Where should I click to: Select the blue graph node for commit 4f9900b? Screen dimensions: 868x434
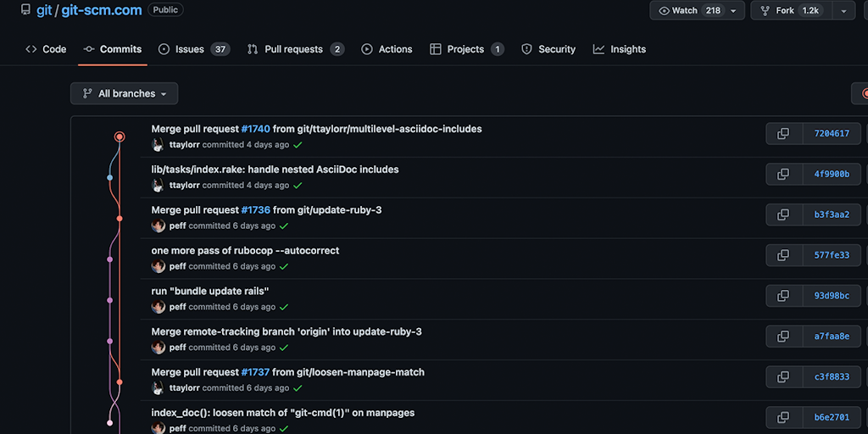[109, 178]
